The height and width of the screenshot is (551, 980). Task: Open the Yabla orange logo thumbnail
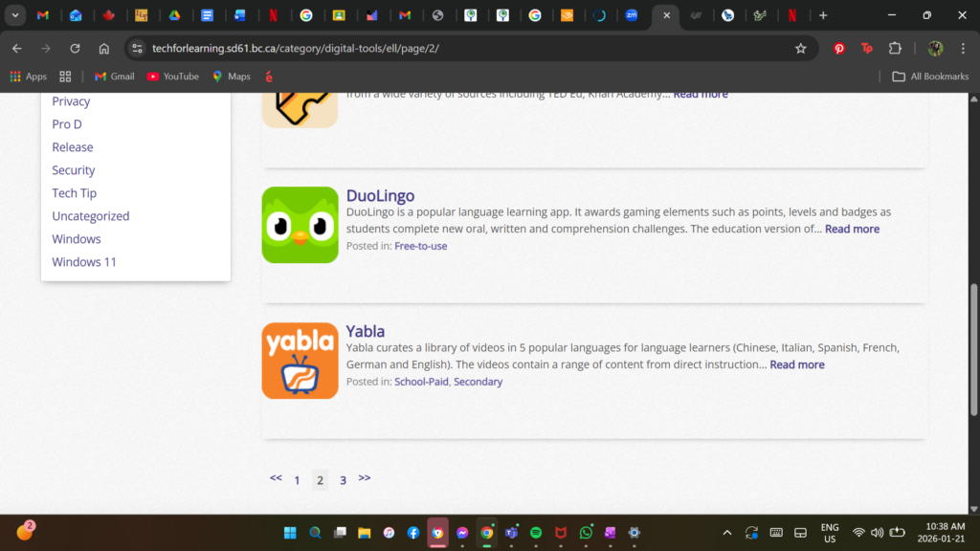click(300, 361)
